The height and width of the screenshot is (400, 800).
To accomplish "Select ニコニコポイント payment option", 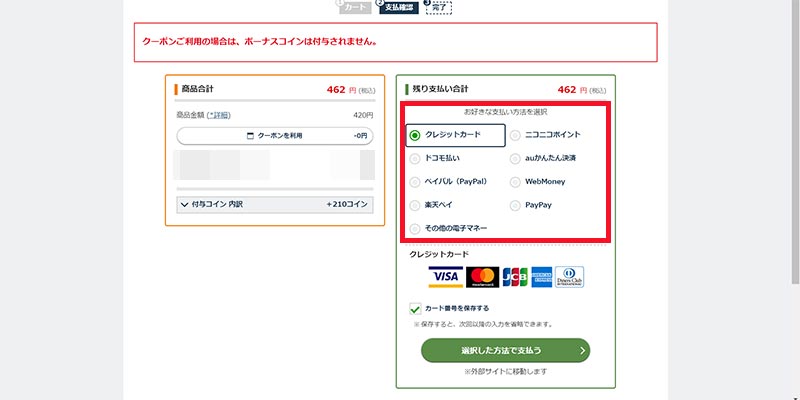I will [x=515, y=135].
